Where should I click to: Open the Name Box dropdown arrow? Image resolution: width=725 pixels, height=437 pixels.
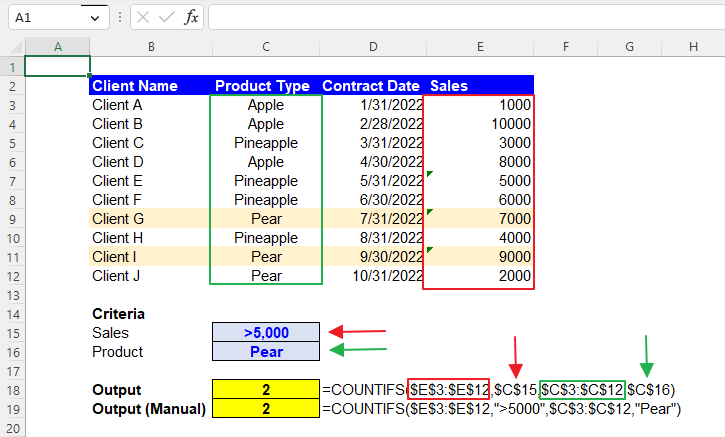pyautogui.click(x=95, y=18)
